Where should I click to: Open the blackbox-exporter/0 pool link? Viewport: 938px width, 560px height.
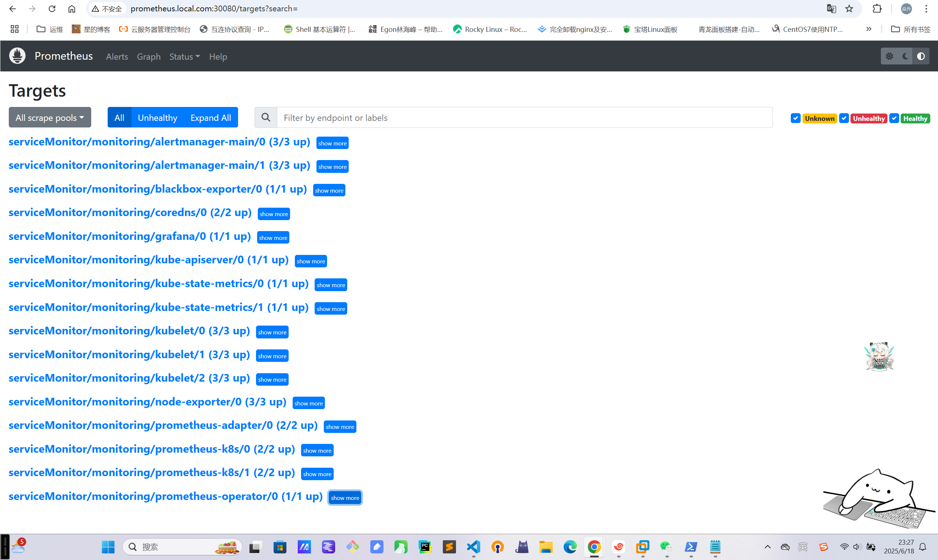click(x=158, y=189)
